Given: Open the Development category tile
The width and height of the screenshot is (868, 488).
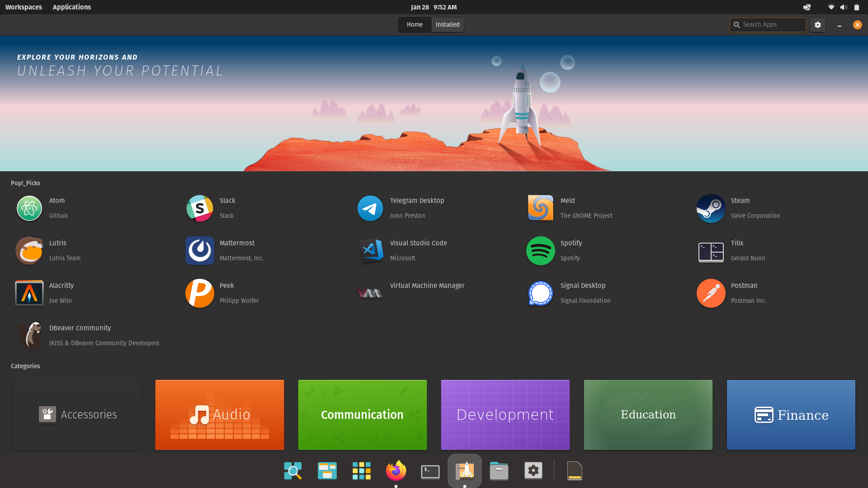Looking at the screenshot, I should coord(505,415).
